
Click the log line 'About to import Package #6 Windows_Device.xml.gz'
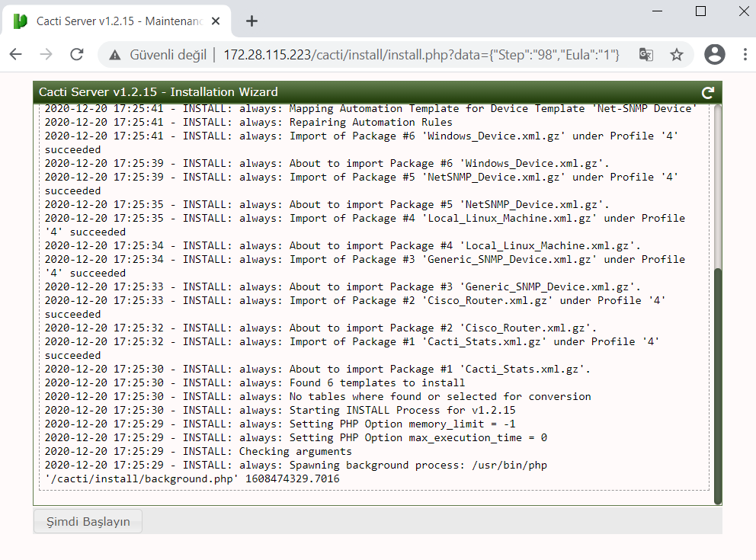pyautogui.click(x=327, y=164)
